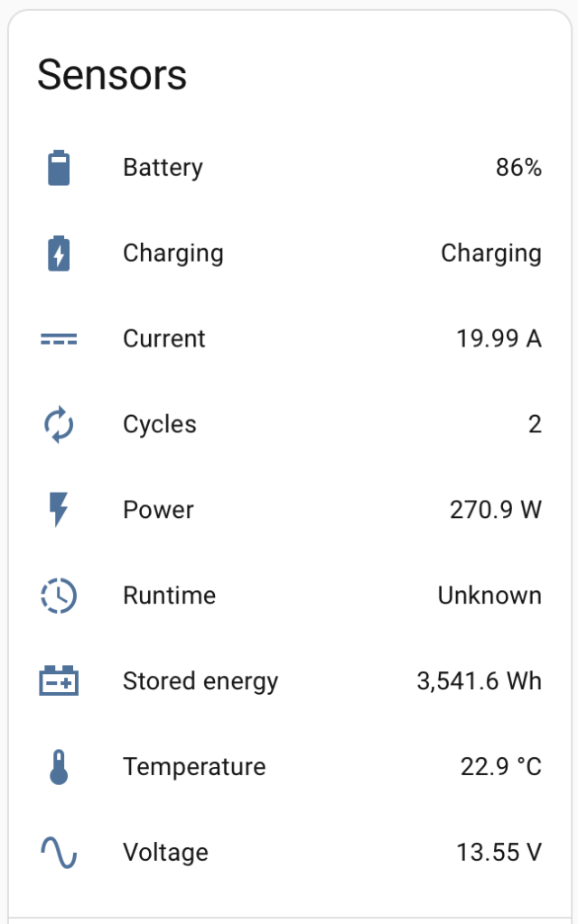This screenshot has height=924, width=578.
Task: Click the Current DC dashed-line icon
Action: (59, 339)
